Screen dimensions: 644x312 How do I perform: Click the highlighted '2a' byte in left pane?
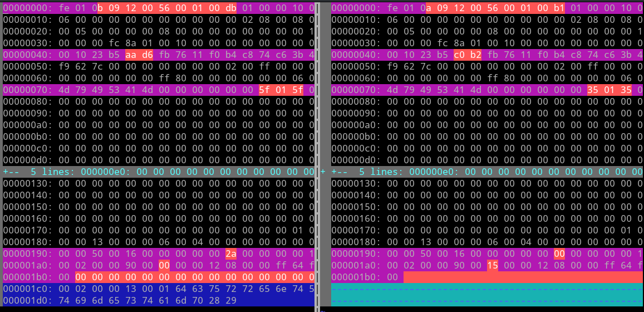click(231, 253)
